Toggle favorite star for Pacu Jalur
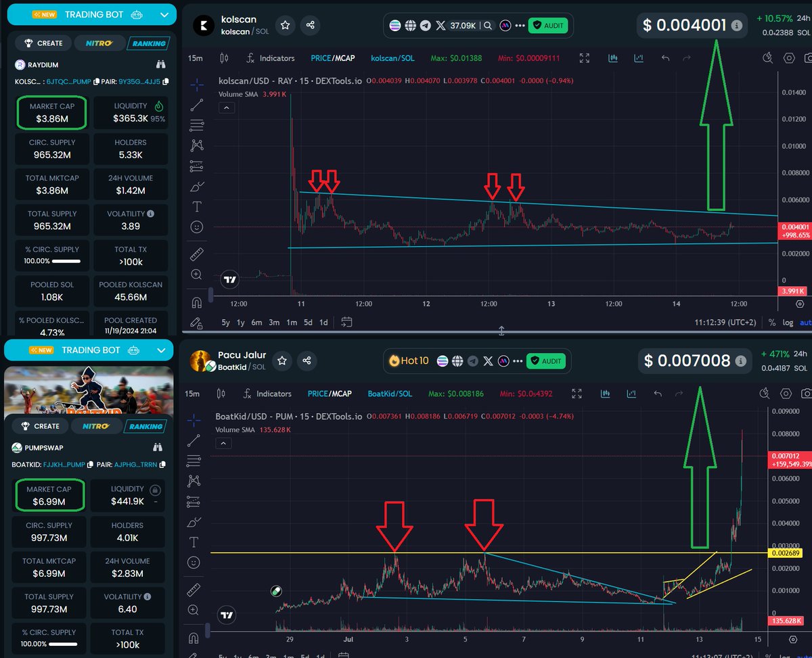Viewport: 812px width, 658px height. [283, 360]
